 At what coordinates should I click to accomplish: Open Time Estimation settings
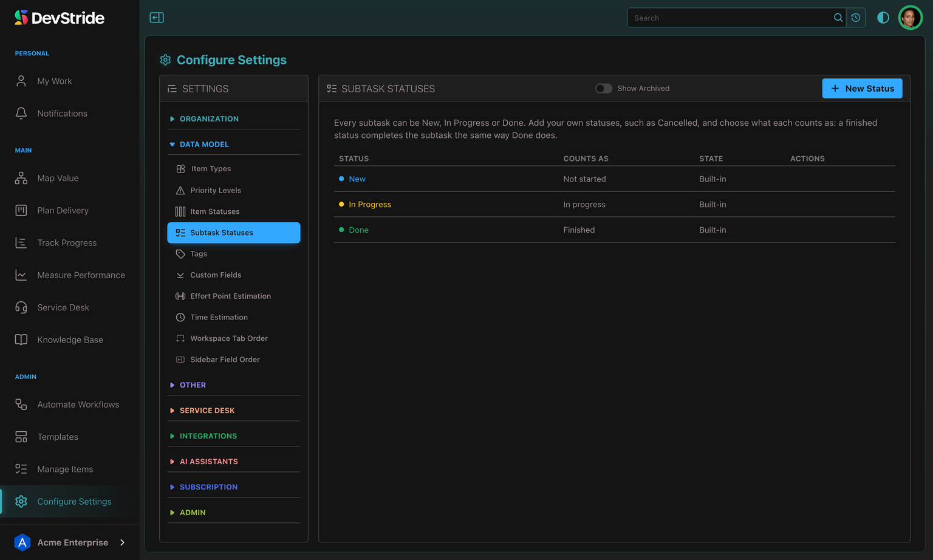234,317
